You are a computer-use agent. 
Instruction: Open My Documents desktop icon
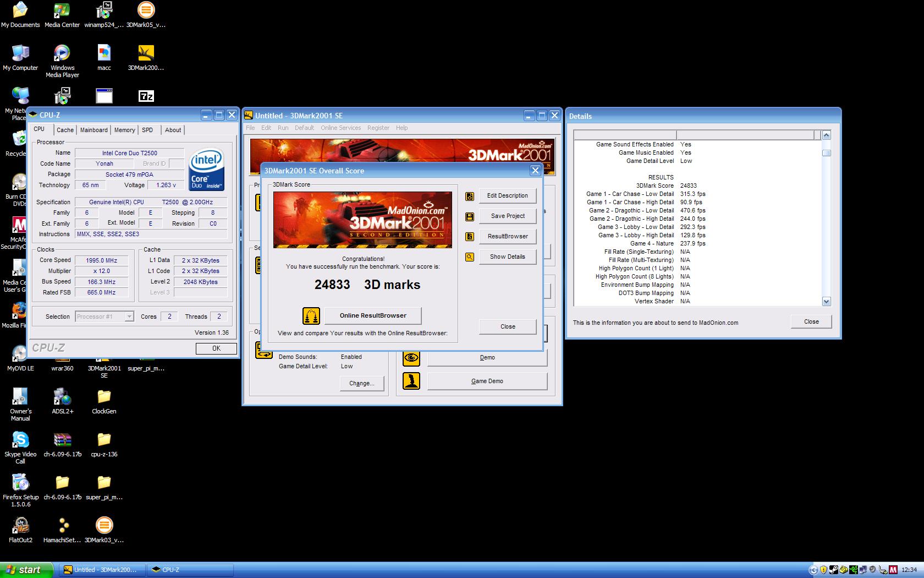[20, 15]
